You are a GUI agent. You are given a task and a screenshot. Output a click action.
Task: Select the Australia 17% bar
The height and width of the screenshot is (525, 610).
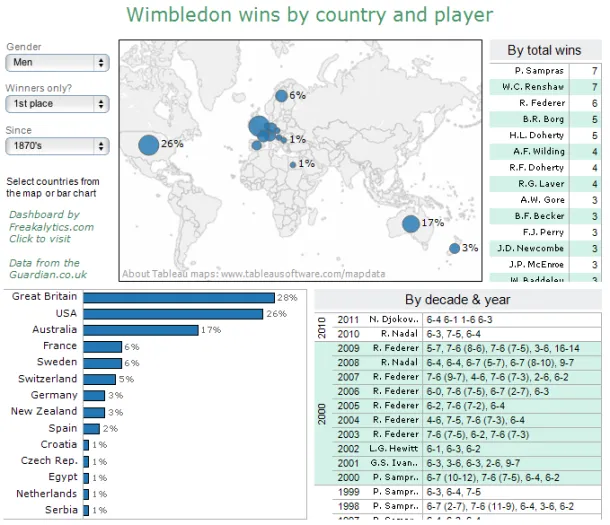tap(141, 331)
